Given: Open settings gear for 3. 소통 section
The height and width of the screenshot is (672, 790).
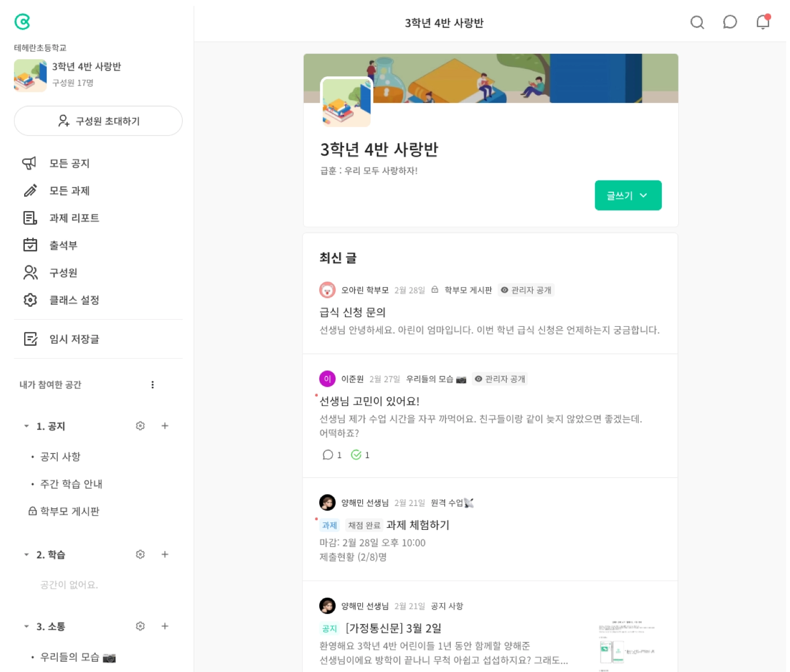Looking at the screenshot, I should [x=140, y=626].
